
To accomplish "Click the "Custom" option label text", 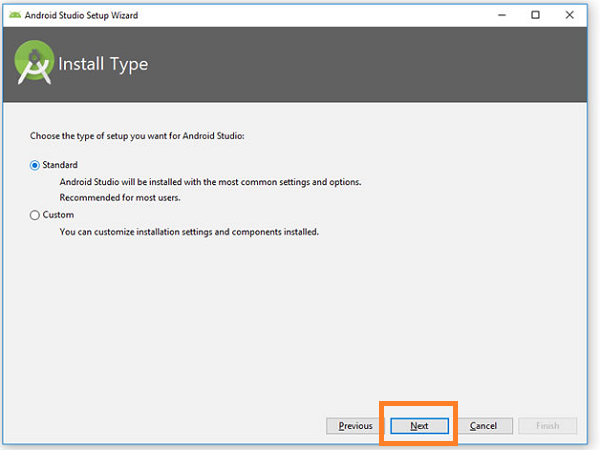I will [x=58, y=215].
